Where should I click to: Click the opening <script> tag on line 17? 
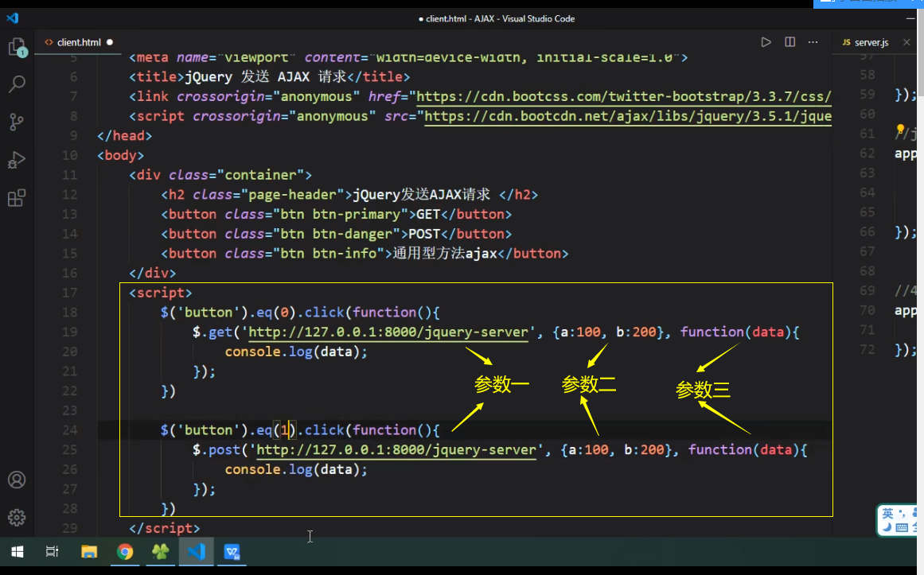[x=161, y=293]
